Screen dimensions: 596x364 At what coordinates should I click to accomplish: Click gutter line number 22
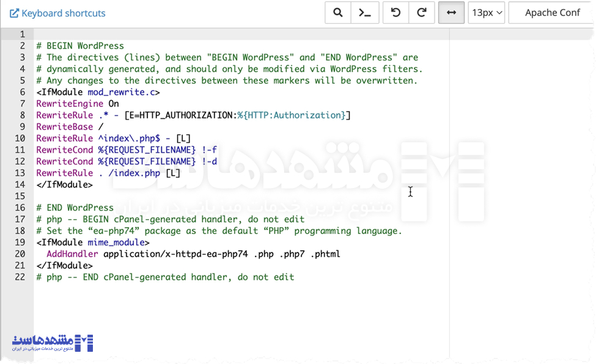20,277
